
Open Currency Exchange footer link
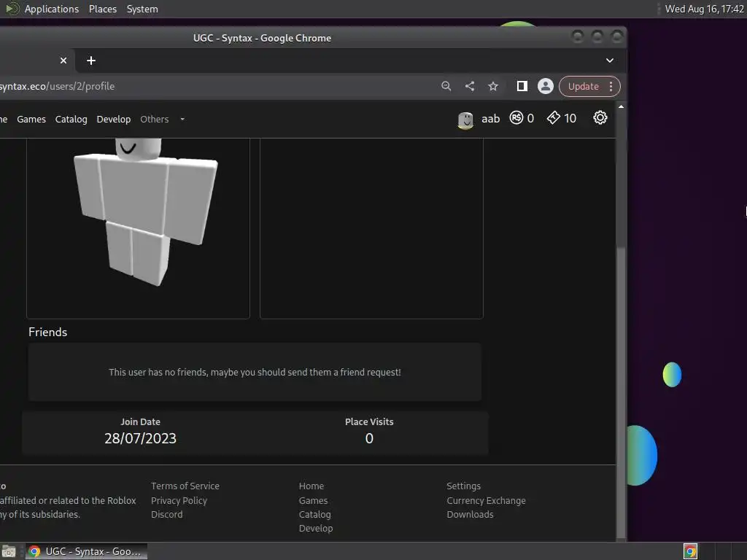(486, 500)
